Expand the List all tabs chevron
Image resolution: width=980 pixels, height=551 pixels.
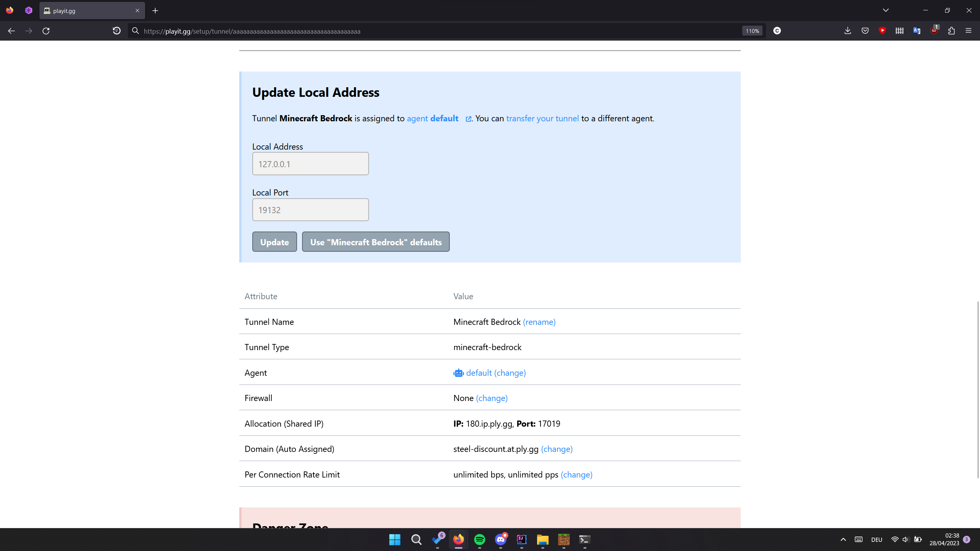[885, 10]
